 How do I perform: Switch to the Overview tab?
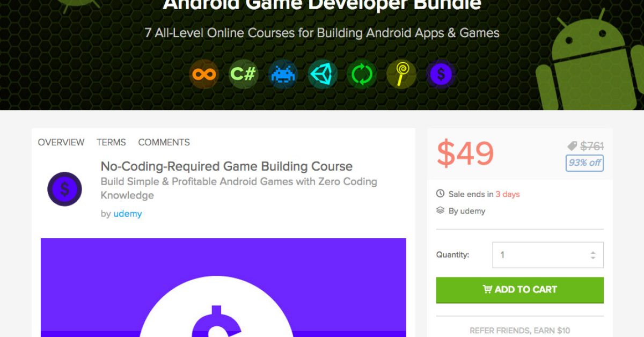61,142
